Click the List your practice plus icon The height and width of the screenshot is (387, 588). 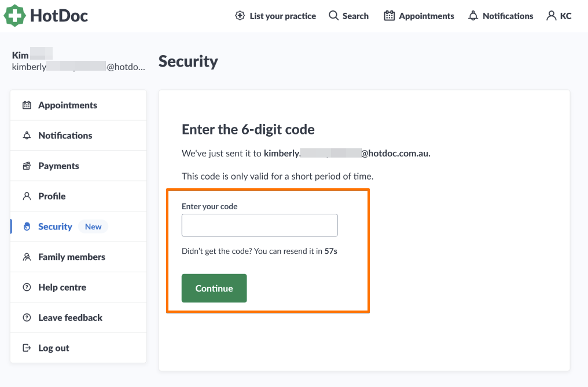click(x=240, y=16)
